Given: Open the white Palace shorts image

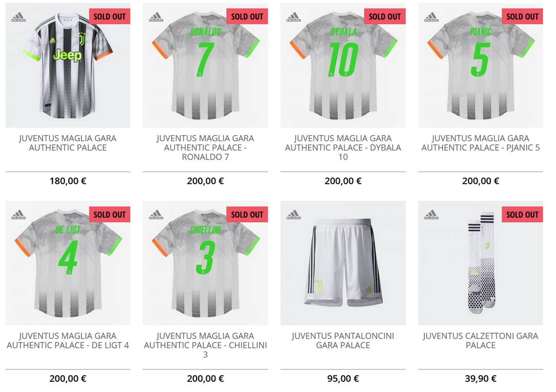Looking at the screenshot, I should pos(343,263).
